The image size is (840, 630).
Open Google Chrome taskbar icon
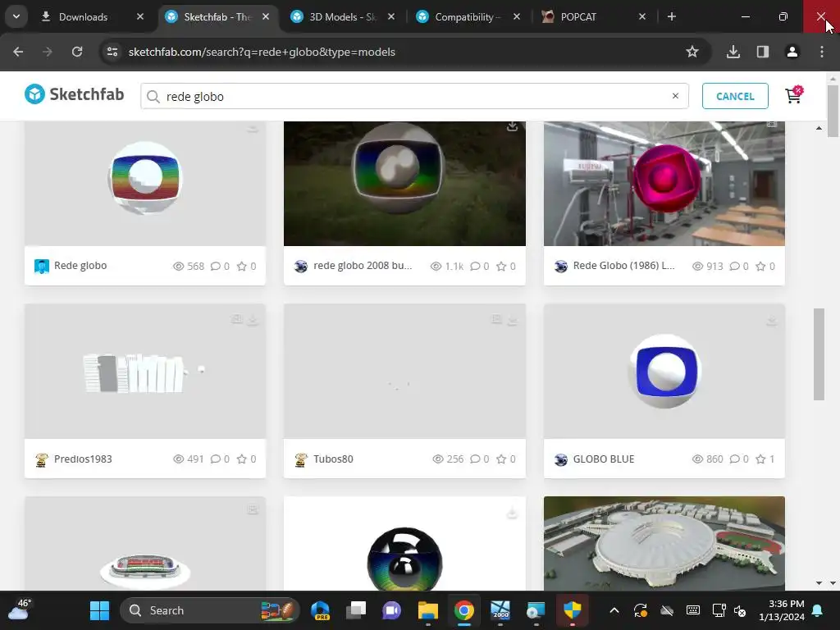(x=464, y=610)
